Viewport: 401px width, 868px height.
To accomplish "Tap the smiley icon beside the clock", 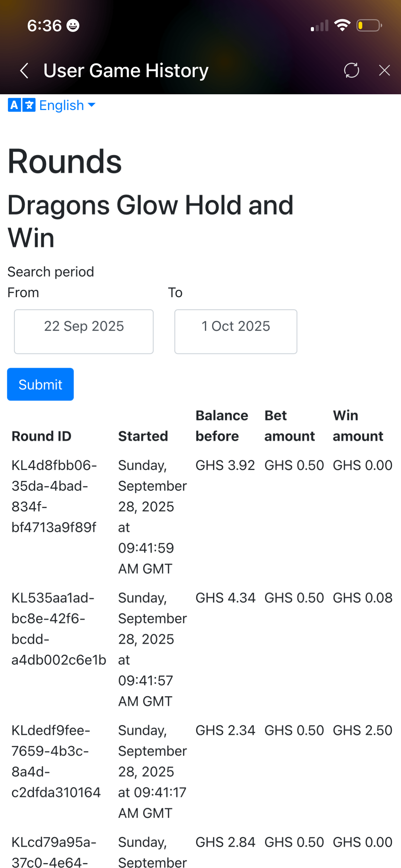I will tap(73, 26).
